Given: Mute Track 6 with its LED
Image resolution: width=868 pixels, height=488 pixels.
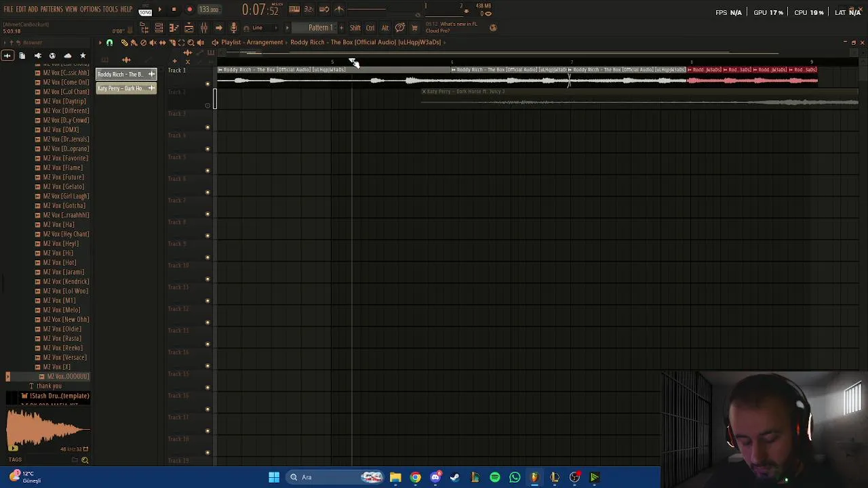Looking at the screenshot, I should (208, 192).
